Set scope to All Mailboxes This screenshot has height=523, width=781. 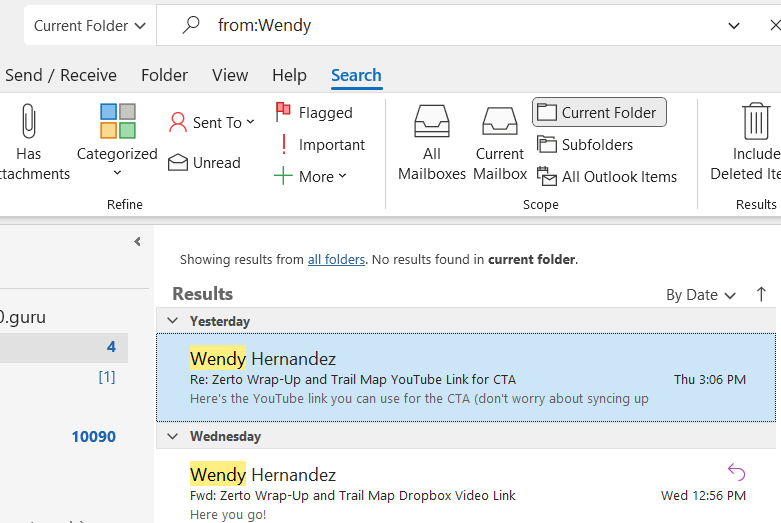coord(432,142)
